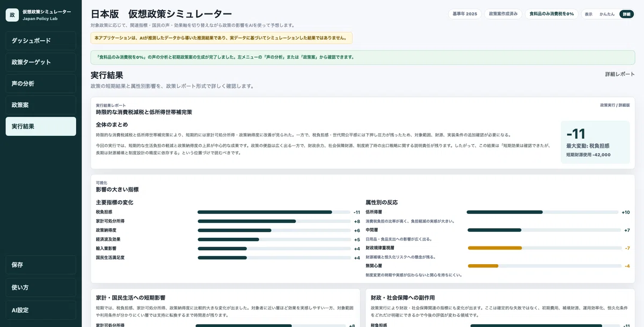Open the 使い方 help page
644x327 pixels.
pos(41,287)
